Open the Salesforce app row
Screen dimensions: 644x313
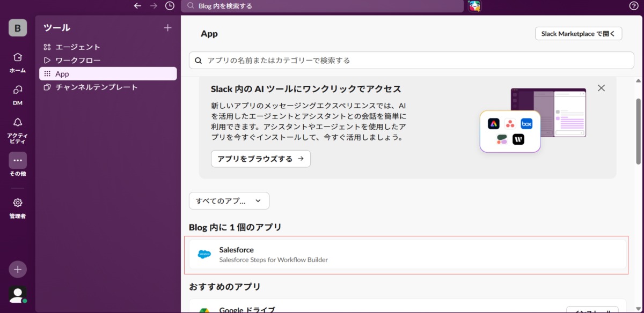(x=408, y=255)
